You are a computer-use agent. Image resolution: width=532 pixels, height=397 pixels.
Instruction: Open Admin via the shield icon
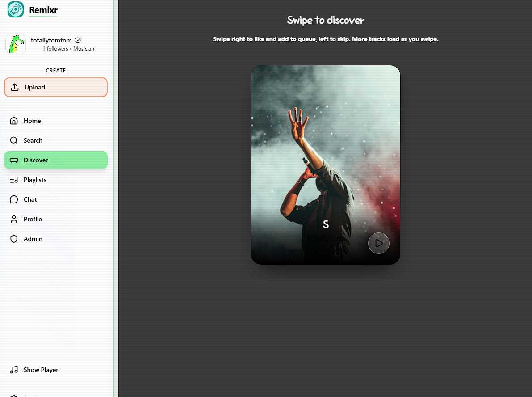pos(14,239)
